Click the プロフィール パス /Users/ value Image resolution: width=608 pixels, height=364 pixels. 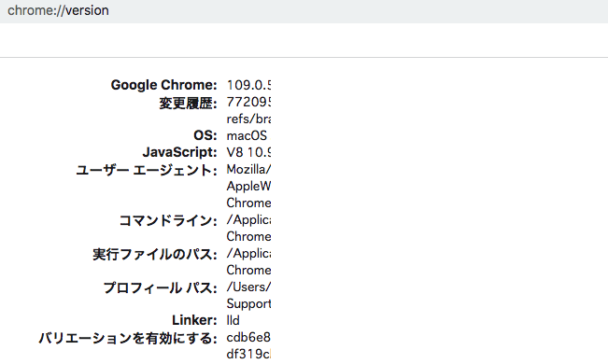248,287
